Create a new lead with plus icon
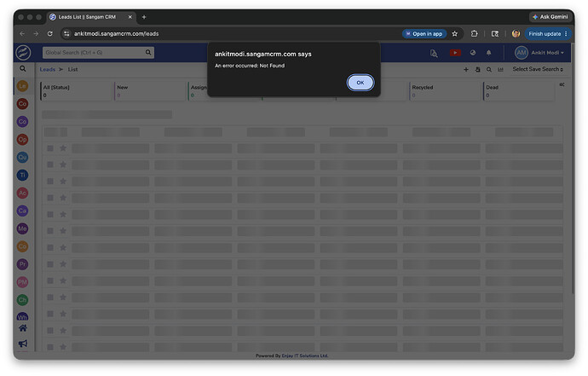The height and width of the screenshot is (376, 588). tap(466, 69)
